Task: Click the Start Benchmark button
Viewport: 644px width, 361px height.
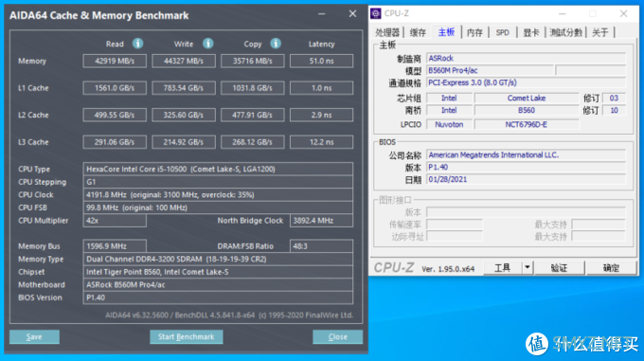Action: point(186,336)
